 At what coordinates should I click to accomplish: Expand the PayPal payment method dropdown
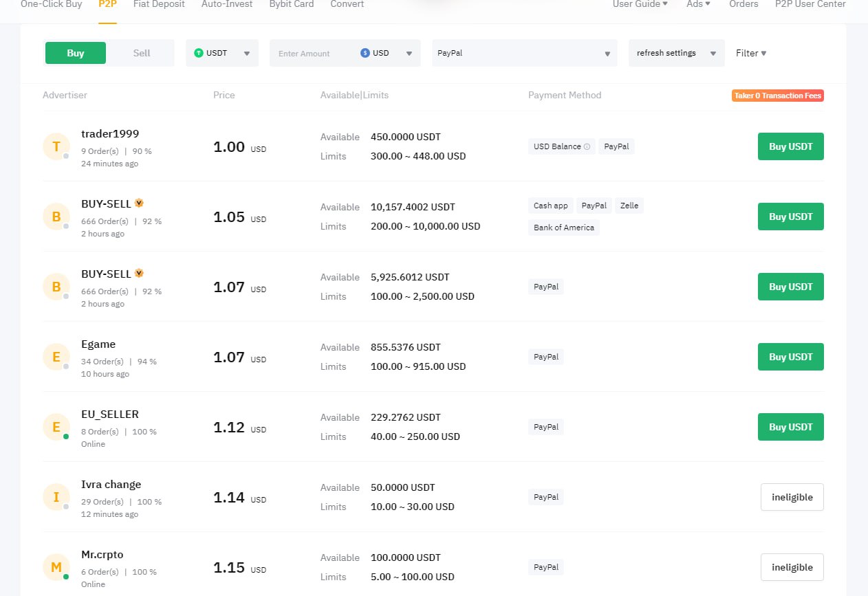point(524,53)
